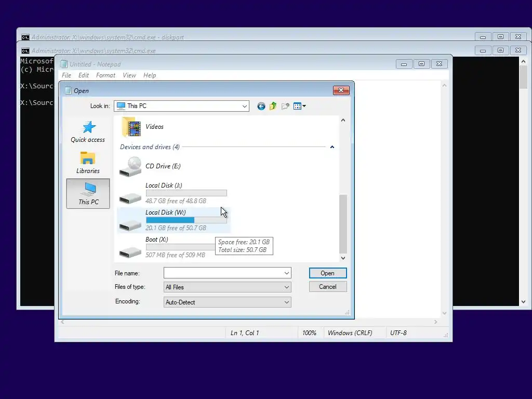532x399 pixels.
Task: Open the View Menu icon in Open dialog
Action: pos(300,106)
